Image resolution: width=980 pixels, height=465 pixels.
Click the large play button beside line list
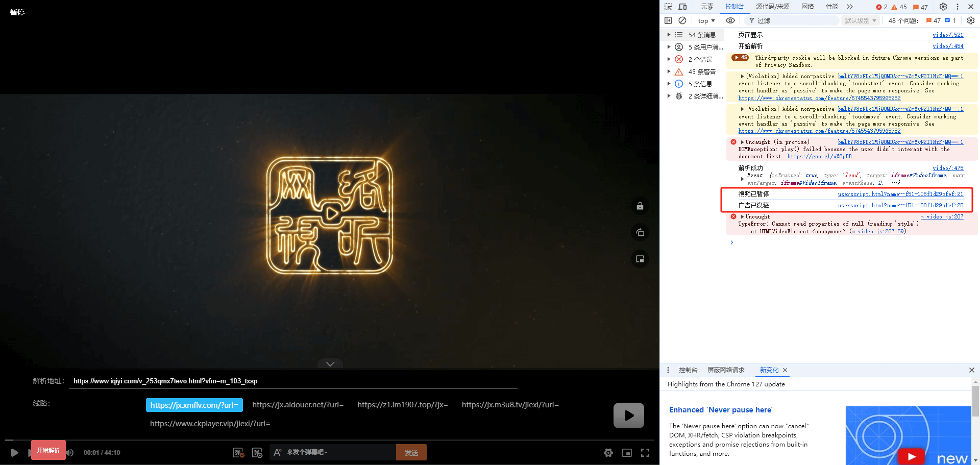629,415
